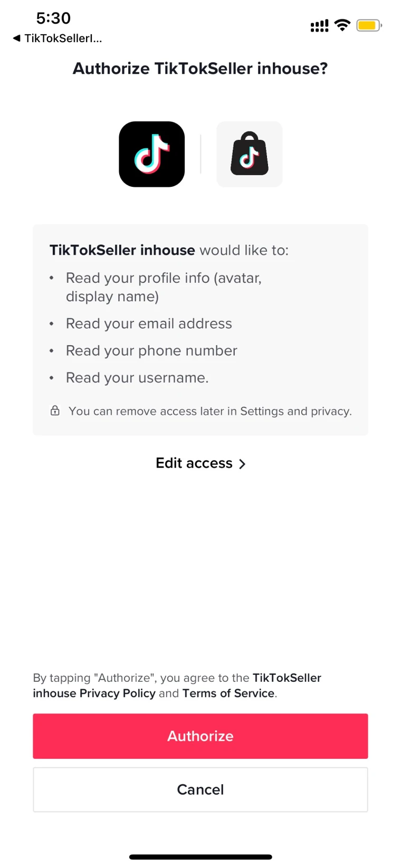Open the Terms of Service link
401x868 pixels.
point(228,693)
